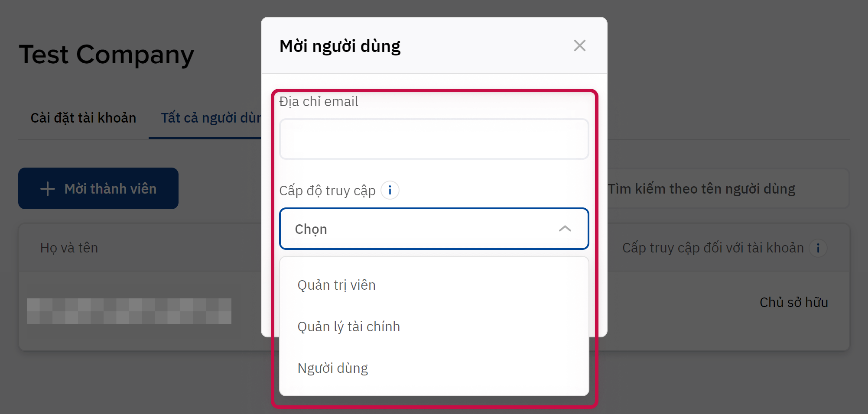Viewport: 868px width, 414px height.
Task: Click the access level info icon
Action: click(x=390, y=190)
